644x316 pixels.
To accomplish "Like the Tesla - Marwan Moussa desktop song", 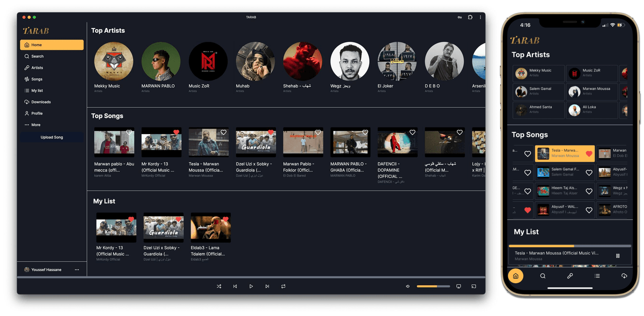I will pos(224,132).
